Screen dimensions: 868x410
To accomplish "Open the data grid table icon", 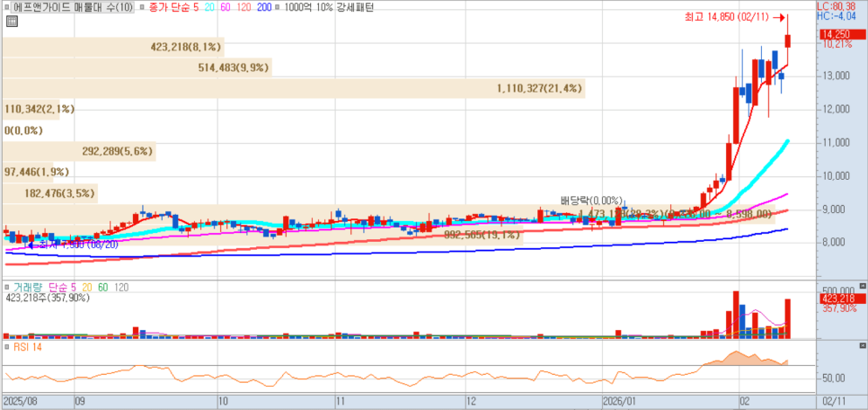I will click(x=12, y=22).
